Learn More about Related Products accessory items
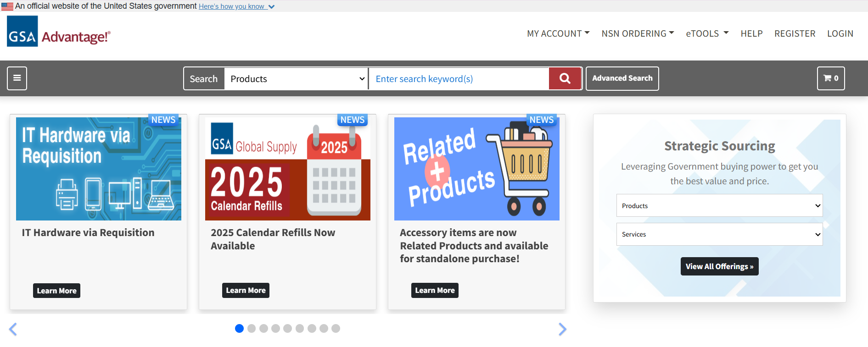 click(x=435, y=290)
